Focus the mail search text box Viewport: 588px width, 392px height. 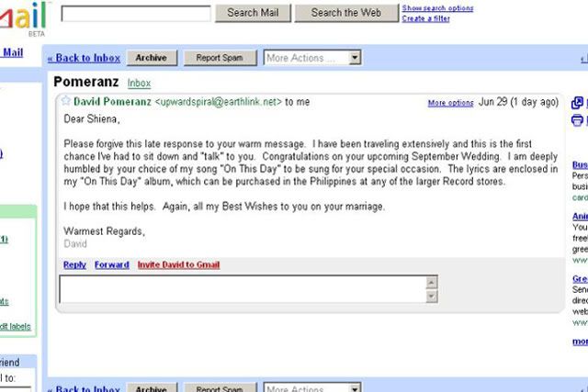(x=136, y=14)
